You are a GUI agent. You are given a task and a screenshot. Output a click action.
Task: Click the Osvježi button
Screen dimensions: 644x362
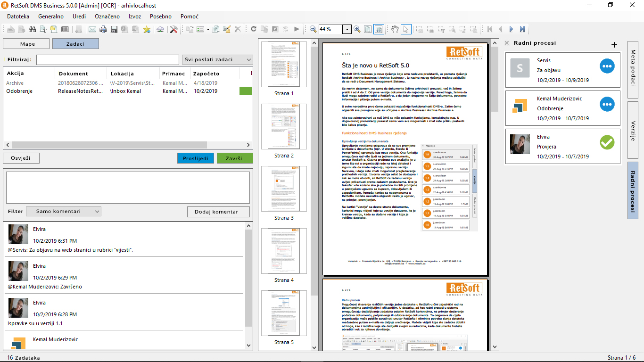coord(21,158)
